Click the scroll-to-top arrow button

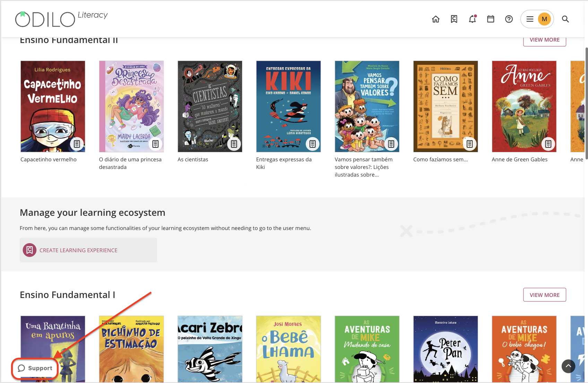point(568,366)
